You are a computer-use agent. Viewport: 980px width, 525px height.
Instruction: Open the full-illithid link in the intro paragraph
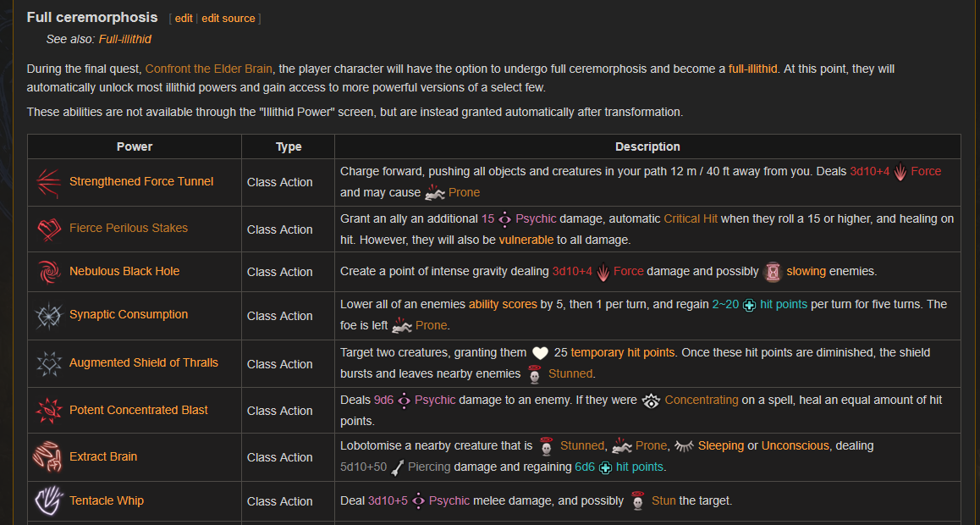coord(753,69)
